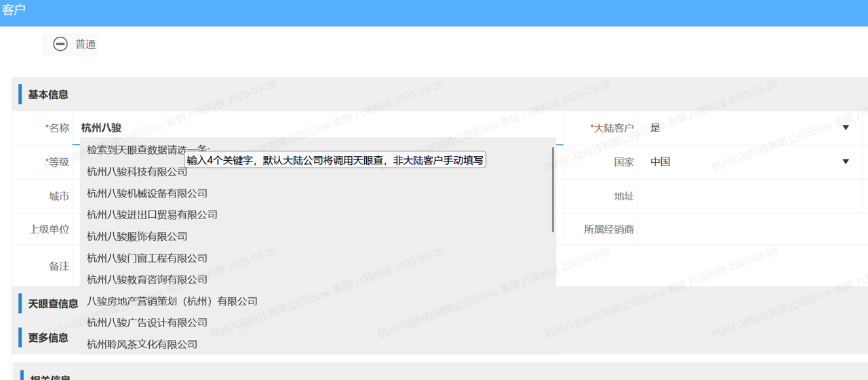Viewport: 868px width, 380px height.
Task: Expand the 国家 dropdown showing 中国
Action: (x=845, y=161)
